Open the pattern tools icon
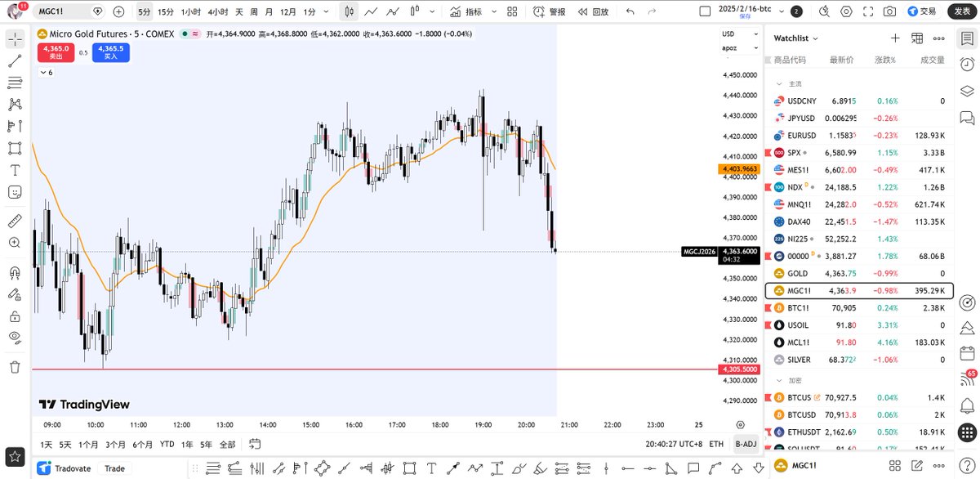This screenshot has height=479, width=980. pyautogui.click(x=15, y=105)
